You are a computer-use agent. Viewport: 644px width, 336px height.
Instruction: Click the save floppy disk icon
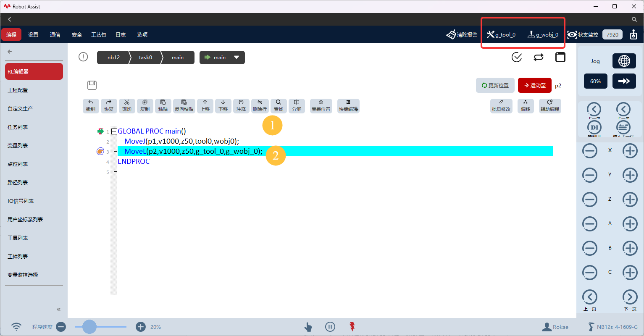tap(92, 85)
